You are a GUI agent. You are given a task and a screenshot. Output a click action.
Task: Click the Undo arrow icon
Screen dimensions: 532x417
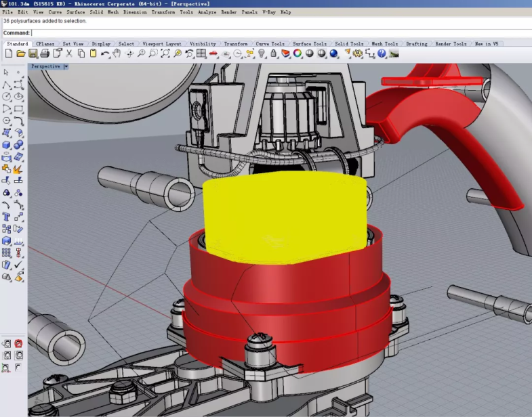point(104,53)
